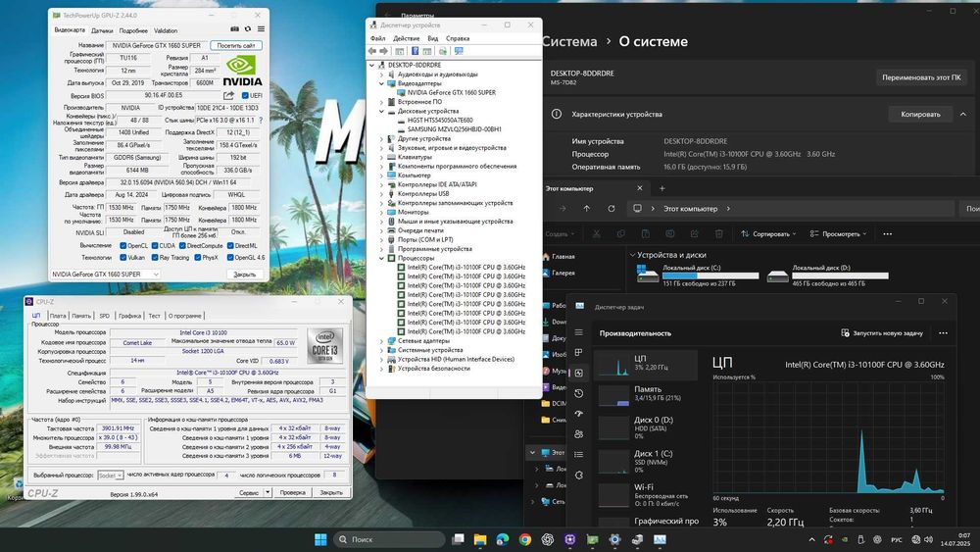Open Windows Start button on taskbar
The image size is (980, 552).
tap(320, 539)
